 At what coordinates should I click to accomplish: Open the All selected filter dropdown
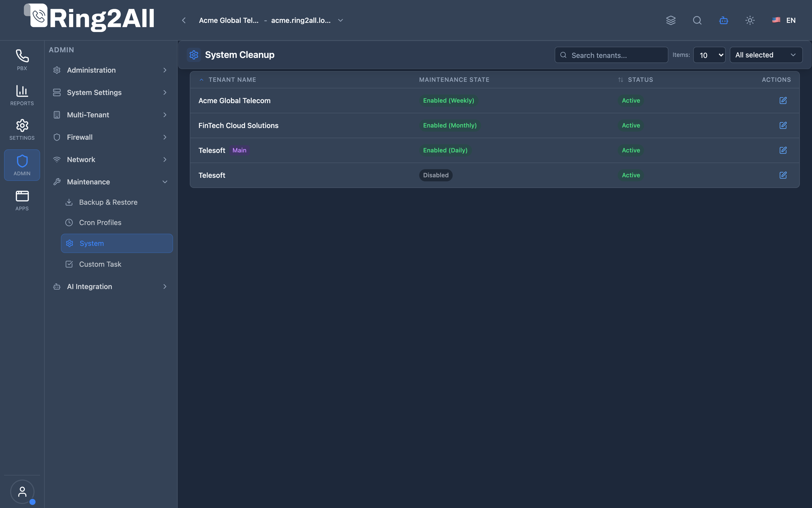(766, 55)
